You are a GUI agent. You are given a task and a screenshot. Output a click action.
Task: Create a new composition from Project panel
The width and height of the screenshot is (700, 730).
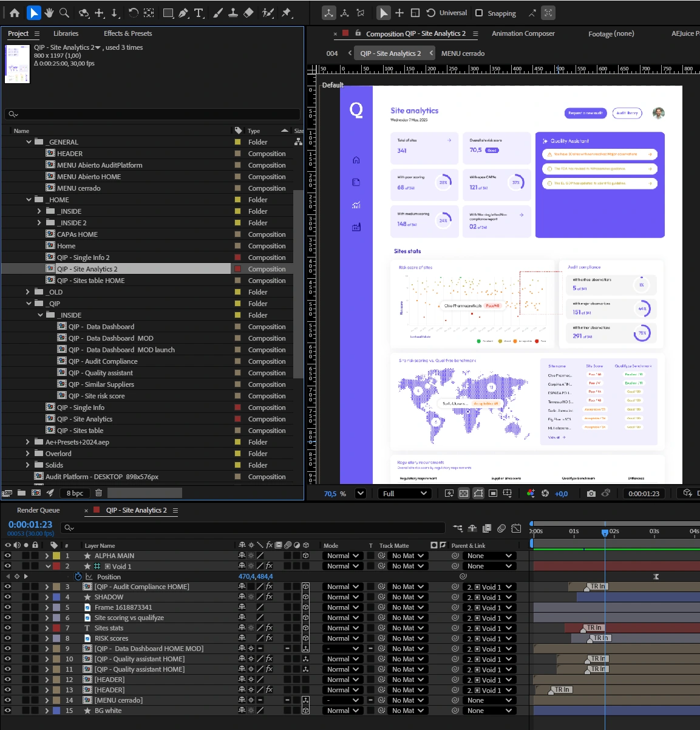pyautogui.click(x=36, y=493)
